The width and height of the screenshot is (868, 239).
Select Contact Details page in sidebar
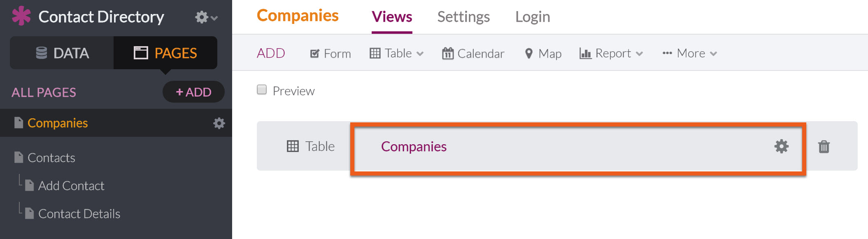79,214
